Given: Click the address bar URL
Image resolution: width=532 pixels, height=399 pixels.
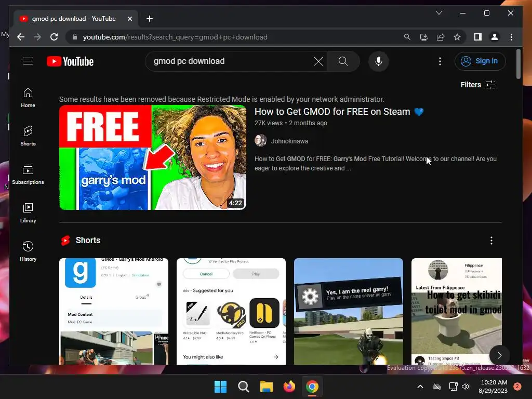Looking at the screenshot, I should click(175, 37).
